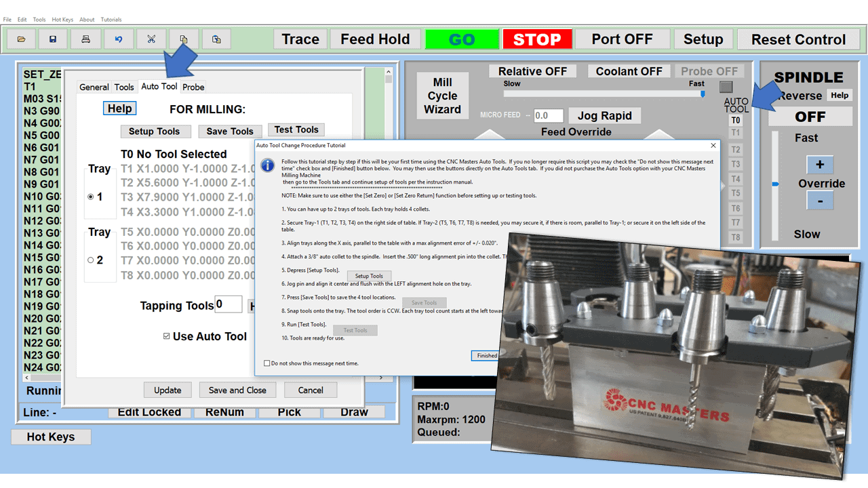Click the Tapping Tools input field
The image size is (868, 488).
229,304
